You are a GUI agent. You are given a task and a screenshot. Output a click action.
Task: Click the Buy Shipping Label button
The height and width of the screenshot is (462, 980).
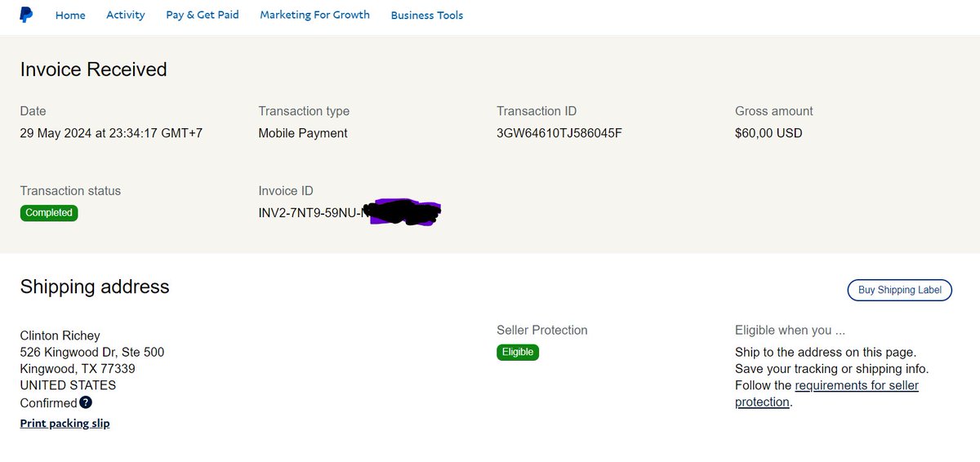900,290
